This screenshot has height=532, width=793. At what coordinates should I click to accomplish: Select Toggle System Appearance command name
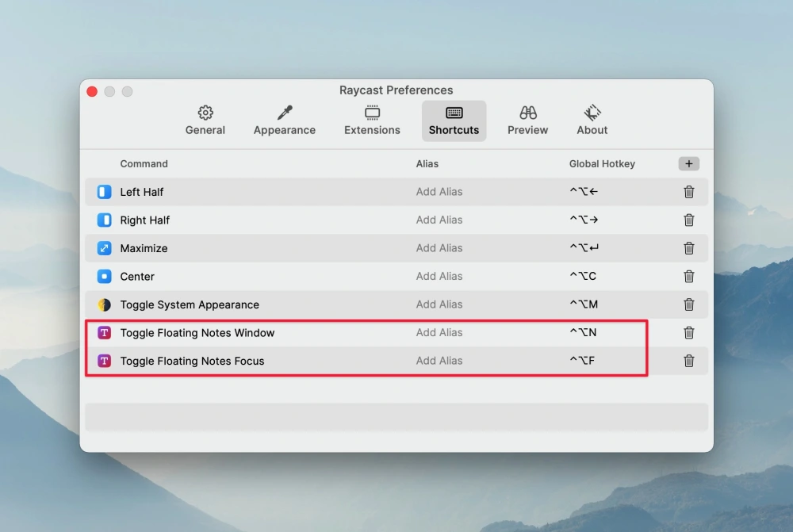(190, 304)
